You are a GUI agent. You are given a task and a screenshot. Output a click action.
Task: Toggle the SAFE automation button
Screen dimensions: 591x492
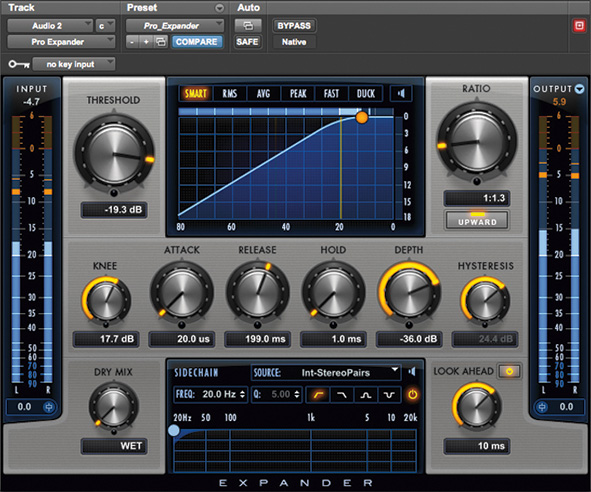coord(247,41)
